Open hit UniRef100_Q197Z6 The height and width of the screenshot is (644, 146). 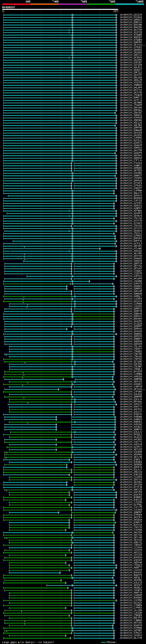tap(131, 32)
